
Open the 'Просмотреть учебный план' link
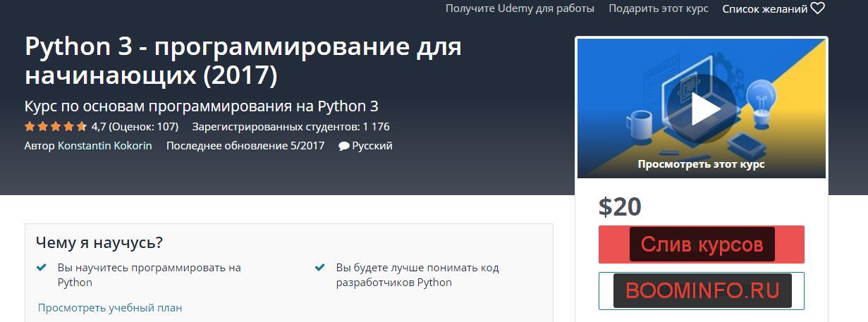click(x=110, y=308)
